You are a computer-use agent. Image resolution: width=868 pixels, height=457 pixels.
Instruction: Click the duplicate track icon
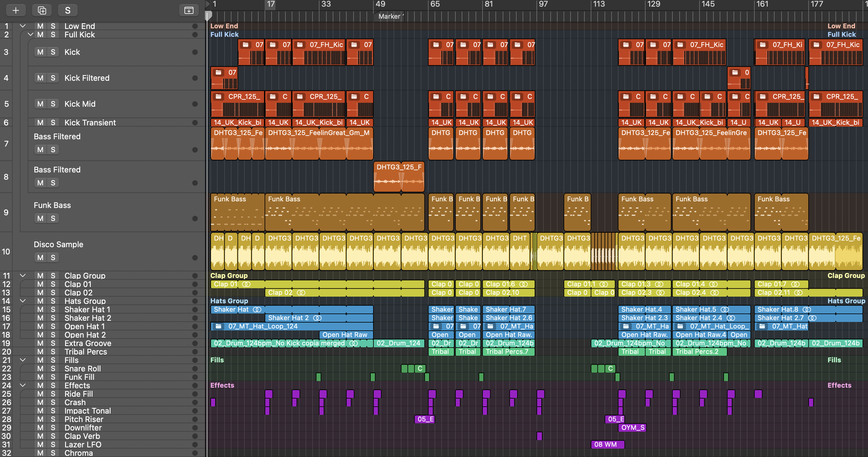point(42,11)
